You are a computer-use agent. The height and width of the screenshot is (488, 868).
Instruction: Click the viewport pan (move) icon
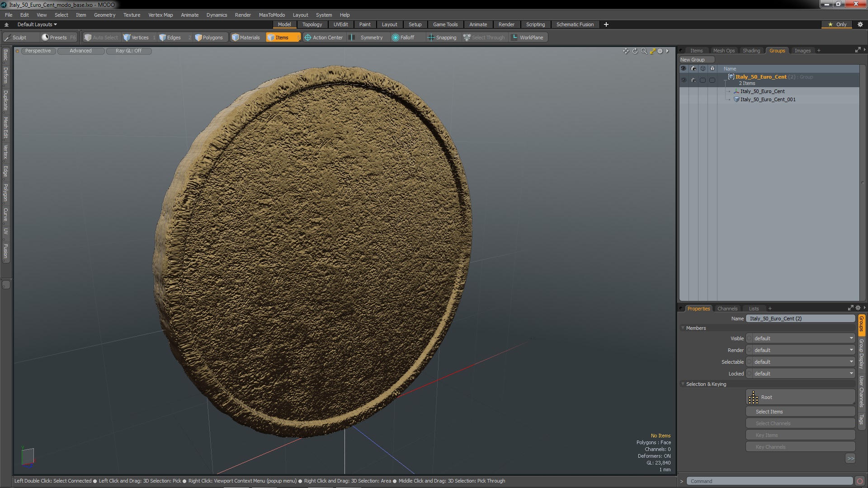coord(626,51)
